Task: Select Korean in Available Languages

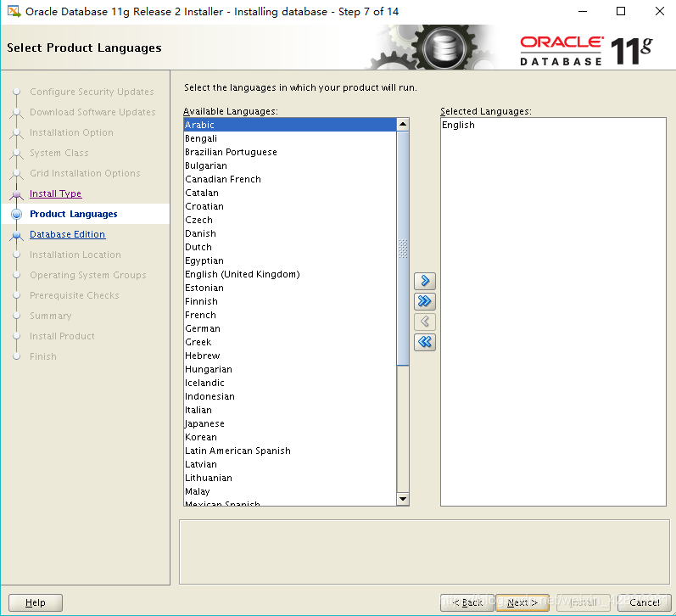Action: (290, 438)
